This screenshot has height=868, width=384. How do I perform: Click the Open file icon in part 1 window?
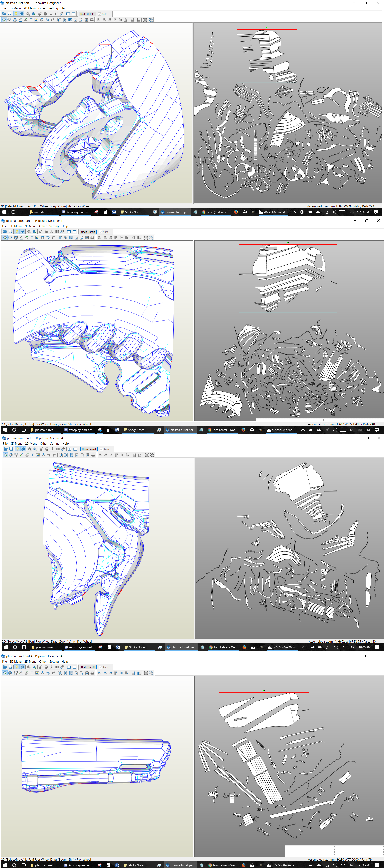(x=4, y=14)
